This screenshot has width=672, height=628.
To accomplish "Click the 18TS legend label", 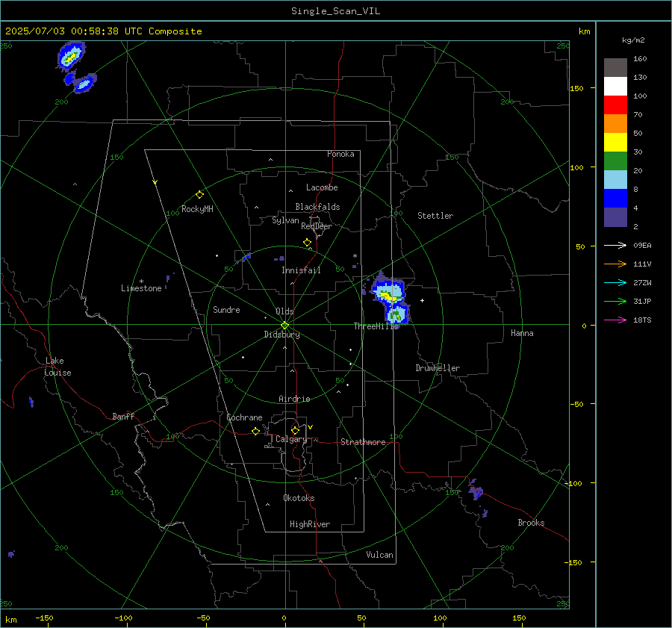I will 642,320.
